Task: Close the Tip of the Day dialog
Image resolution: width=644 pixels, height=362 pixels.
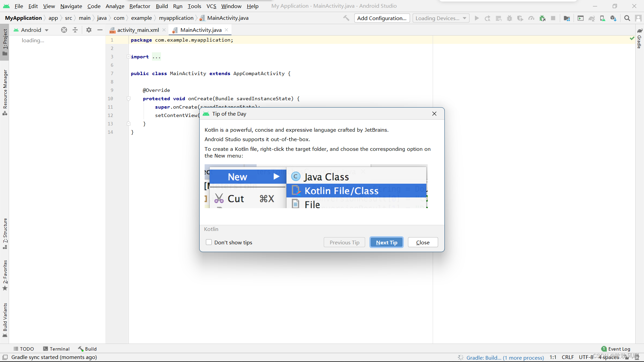Action: coord(434,114)
